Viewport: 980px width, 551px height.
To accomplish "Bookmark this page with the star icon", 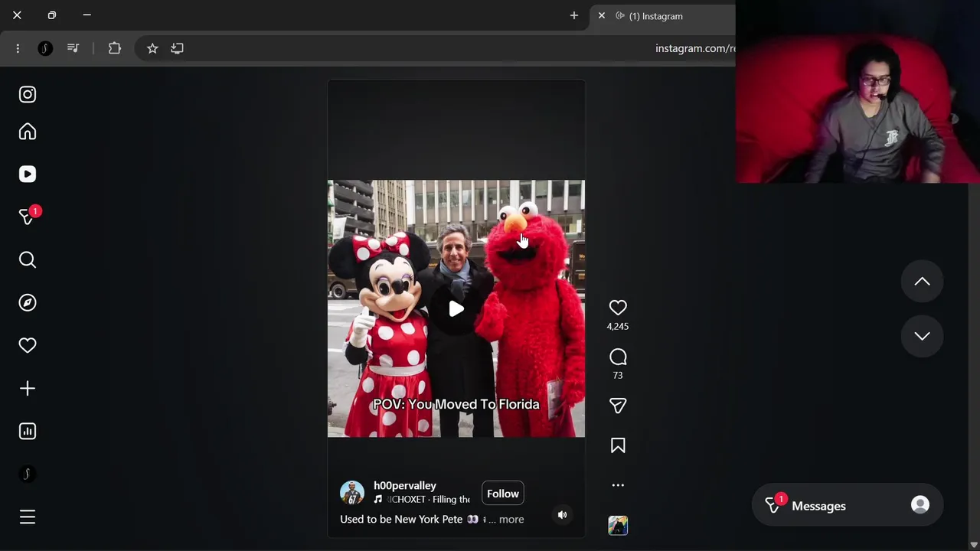I will pyautogui.click(x=152, y=48).
